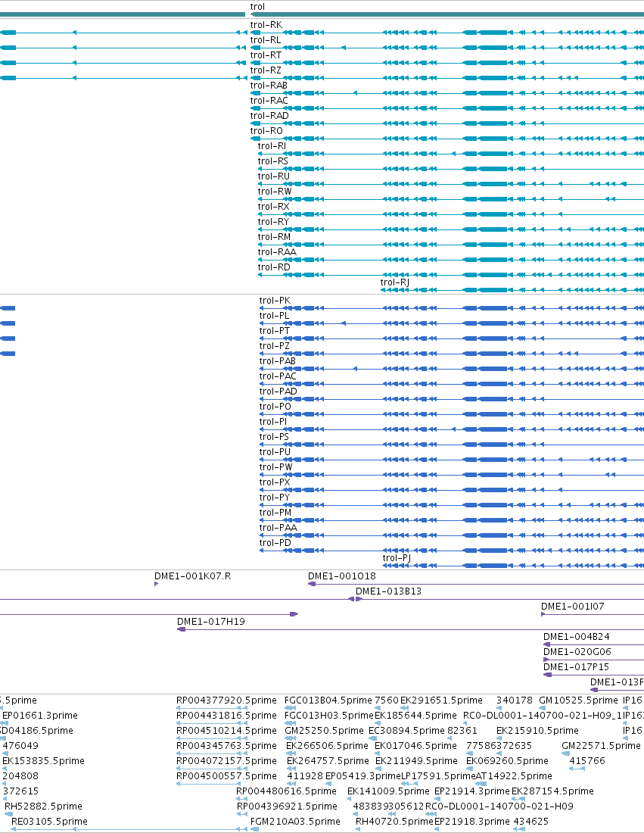Click EST GM25250.5prime label
Viewport: 644px width, 833px height.
click(325, 731)
